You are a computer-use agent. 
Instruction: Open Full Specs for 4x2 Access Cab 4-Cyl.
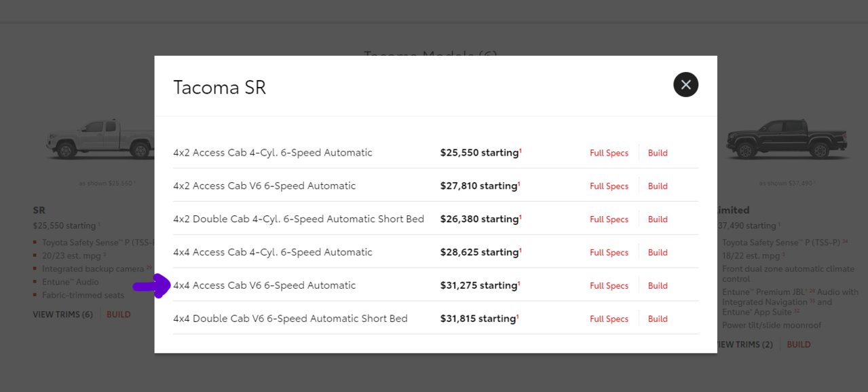click(609, 153)
